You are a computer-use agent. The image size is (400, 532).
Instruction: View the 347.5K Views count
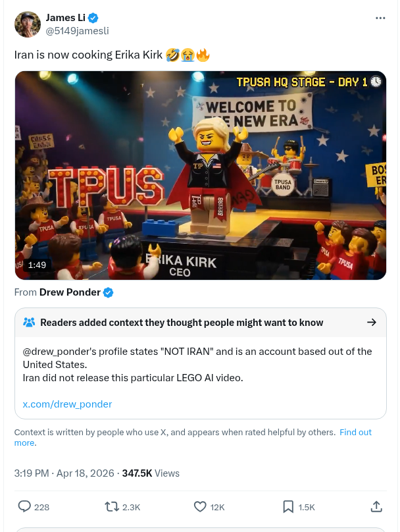[151, 473]
